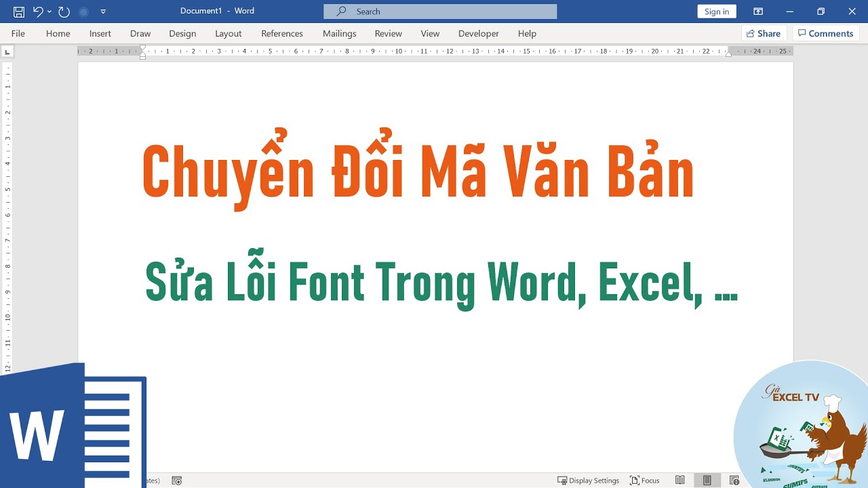Open the Insert tab
Image resolution: width=868 pixels, height=488 pixels.
(x=100, y=33)
